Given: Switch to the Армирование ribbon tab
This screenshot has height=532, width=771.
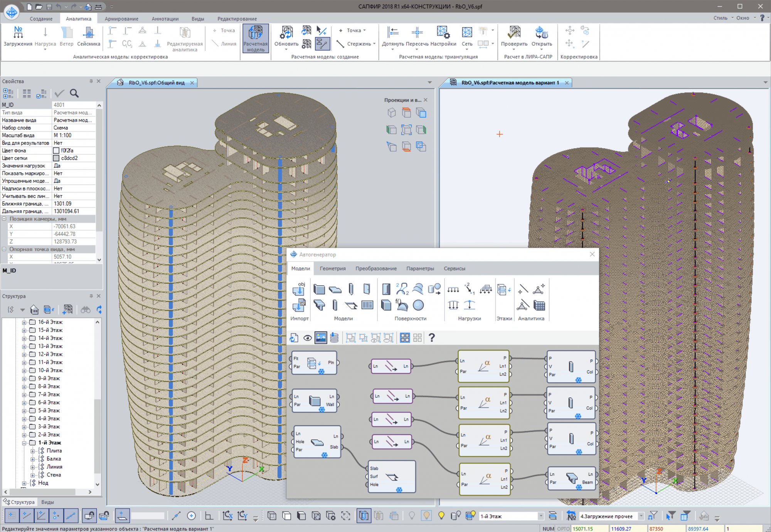Looking at the screenshot, I should (121, 18).
